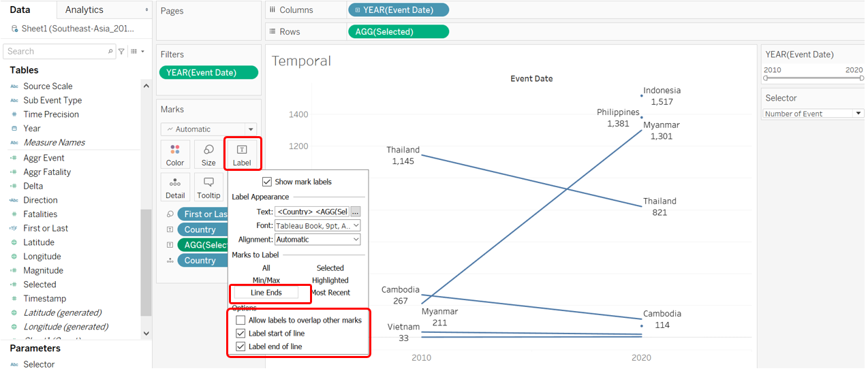Viewport: 868px width, 373px height.
Task: Select the Data tab
Action: [20, 10]
